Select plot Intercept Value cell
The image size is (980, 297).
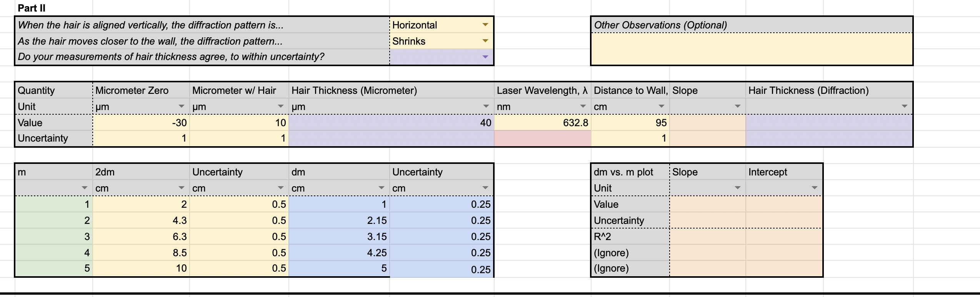(784, 204)
